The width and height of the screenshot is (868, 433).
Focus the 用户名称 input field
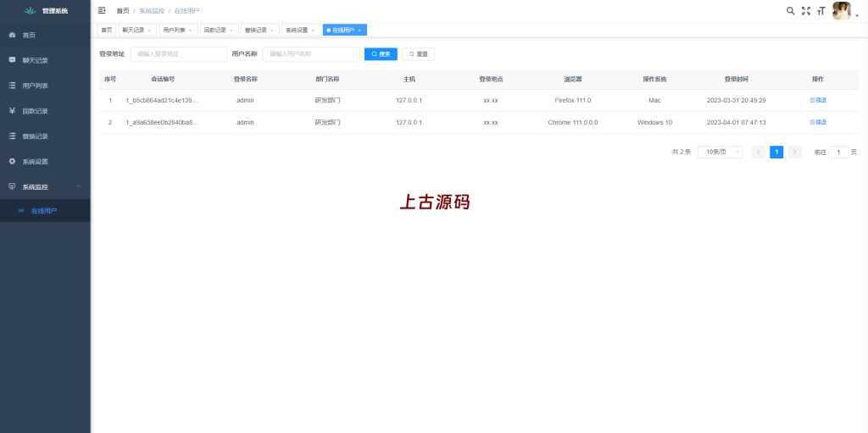[x=311, y=53]
